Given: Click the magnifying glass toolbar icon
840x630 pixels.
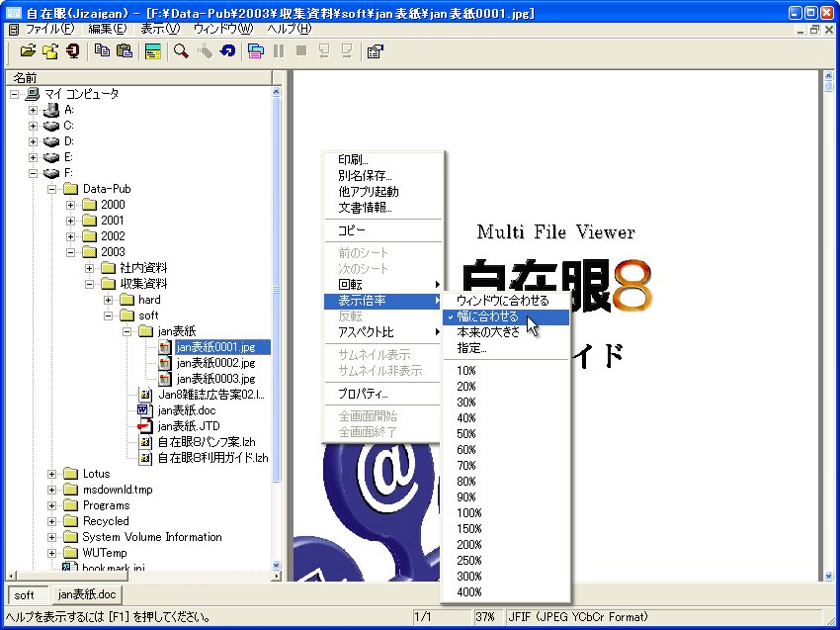Looking at the screenshot, I should (181, 51).
